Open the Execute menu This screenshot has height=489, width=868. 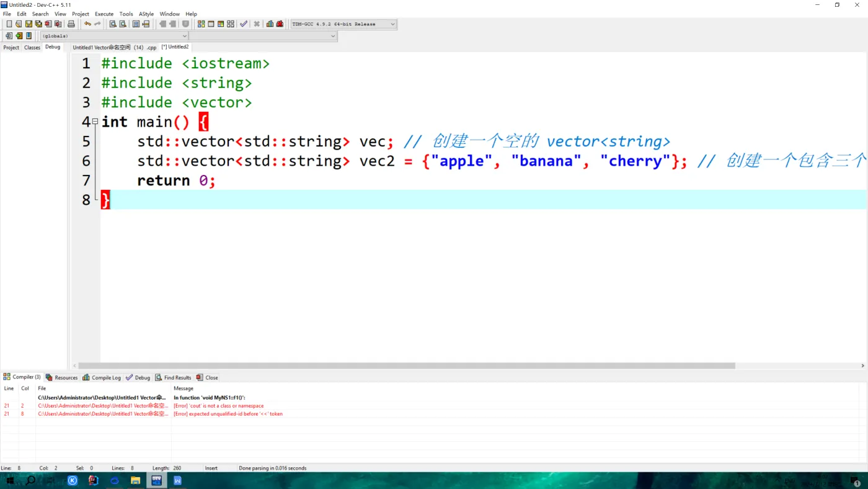pyautogui.click(x=104, y=14)
